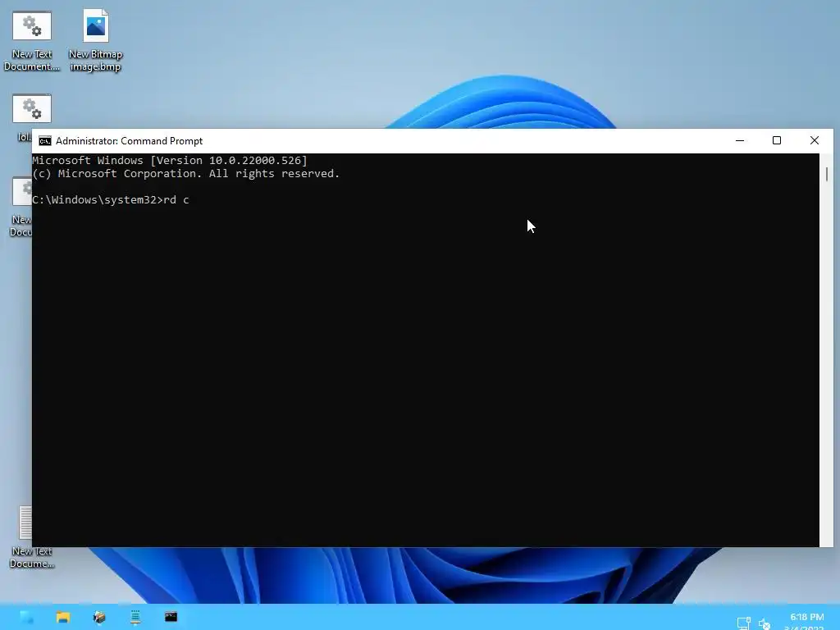This screenshot has height=630, width=840.
Task: Open File Explorer from the taskbar
Action: point(63,617)
